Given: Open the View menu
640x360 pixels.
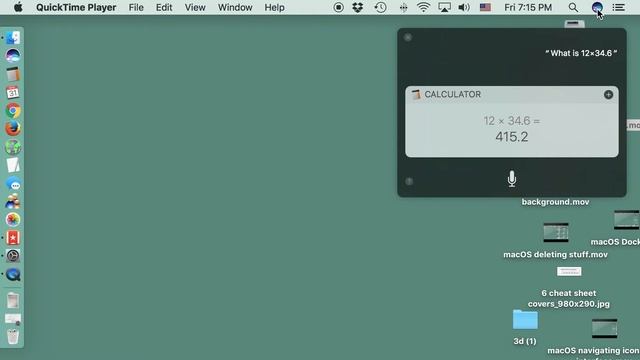Looking at the screenshot, I should (x=195, y=7).
